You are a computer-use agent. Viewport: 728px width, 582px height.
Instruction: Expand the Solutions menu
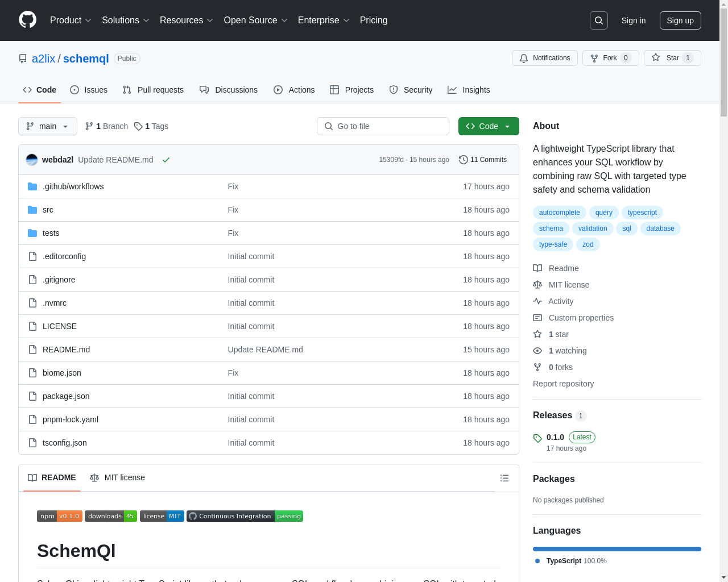coord(126,20)
